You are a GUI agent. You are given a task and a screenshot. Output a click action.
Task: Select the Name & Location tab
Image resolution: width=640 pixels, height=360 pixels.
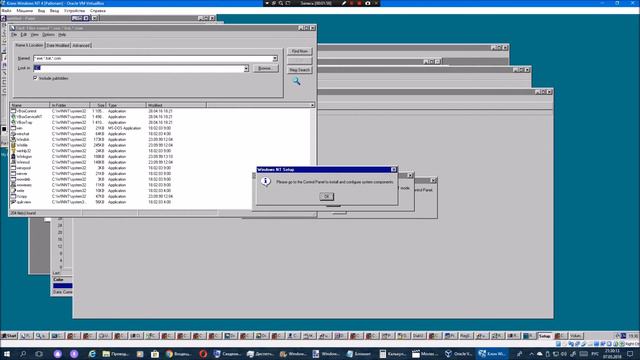pyautogui.click(x=29, y=45)
